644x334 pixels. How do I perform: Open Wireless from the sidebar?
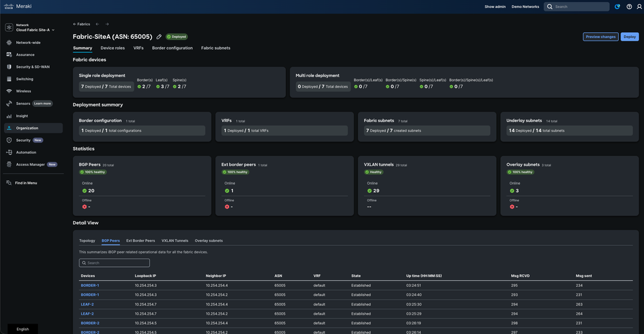tap(23, 91)
